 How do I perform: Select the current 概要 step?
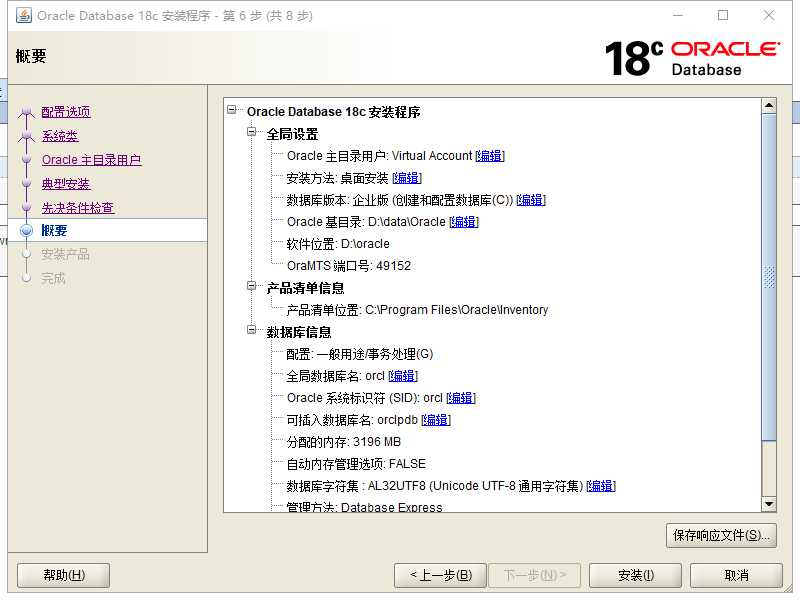[54, 231]
